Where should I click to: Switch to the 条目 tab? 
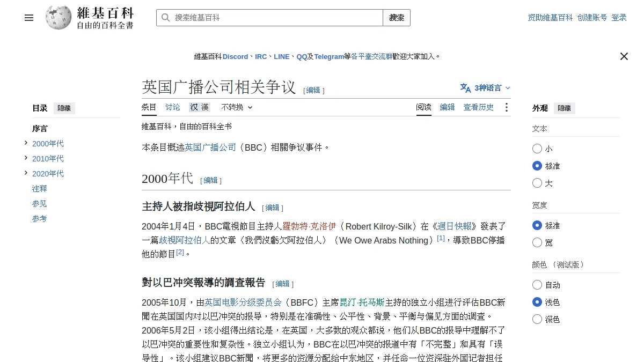click(x=149, y=107)
